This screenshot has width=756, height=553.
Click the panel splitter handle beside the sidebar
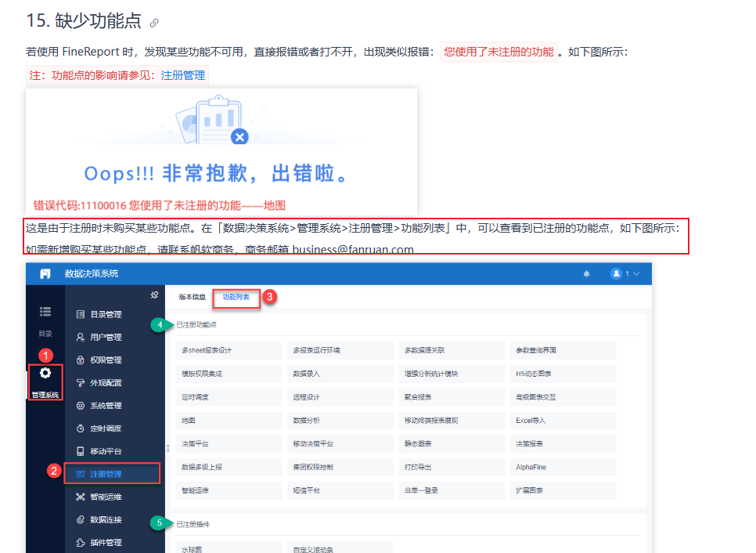tap(167, 448)
